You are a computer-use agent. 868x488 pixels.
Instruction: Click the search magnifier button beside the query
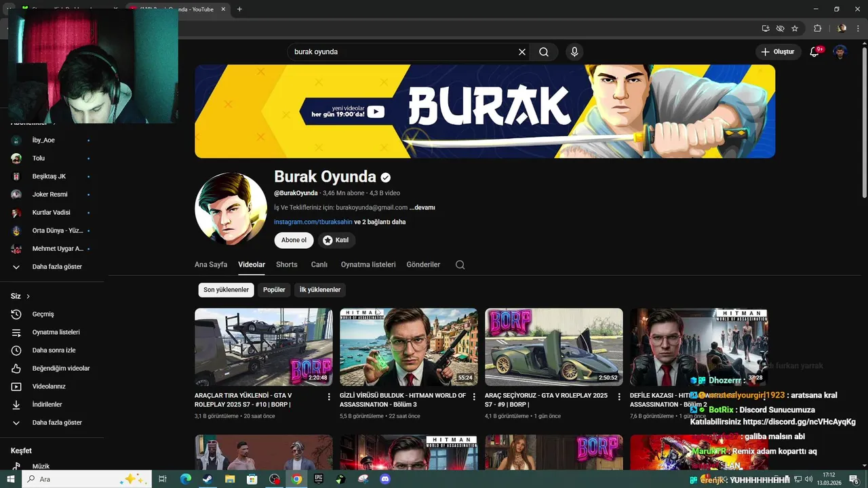[x=544, y=52]
